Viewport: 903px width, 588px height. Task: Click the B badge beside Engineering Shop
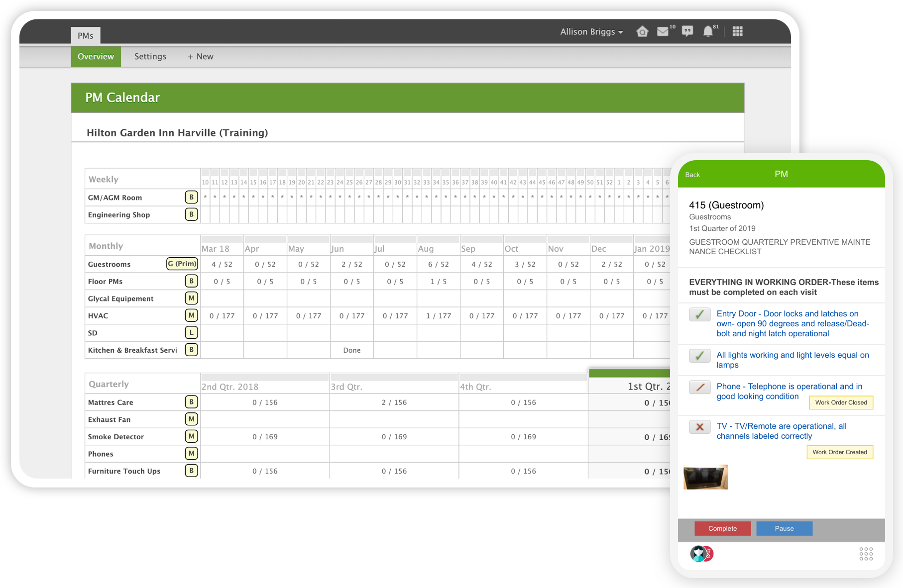click(x=191, y=214)
